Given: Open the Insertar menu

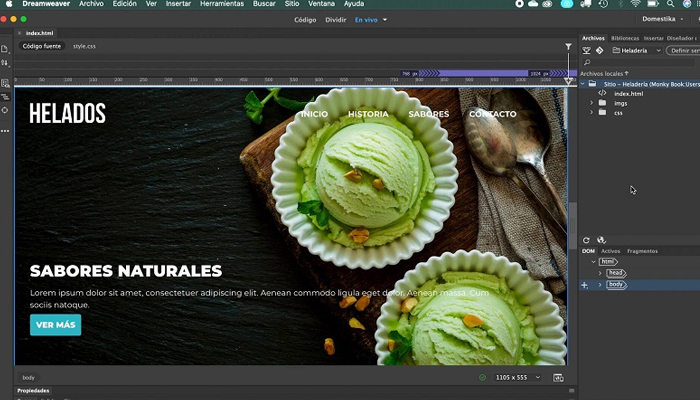Looking at the screenshot, I should click(x=178, y=4).
